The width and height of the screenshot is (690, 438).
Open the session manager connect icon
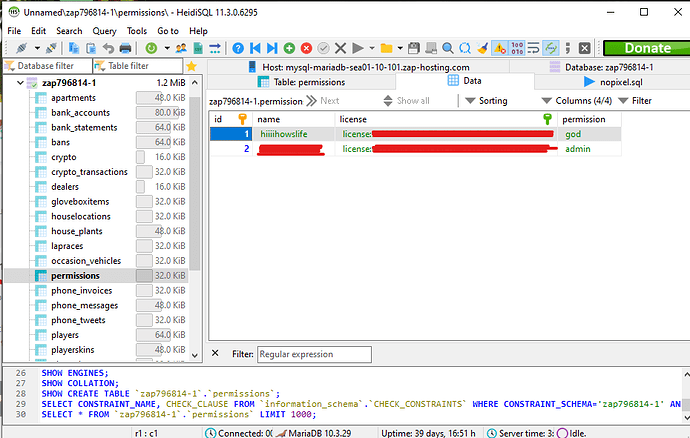[x=22, y=48]
